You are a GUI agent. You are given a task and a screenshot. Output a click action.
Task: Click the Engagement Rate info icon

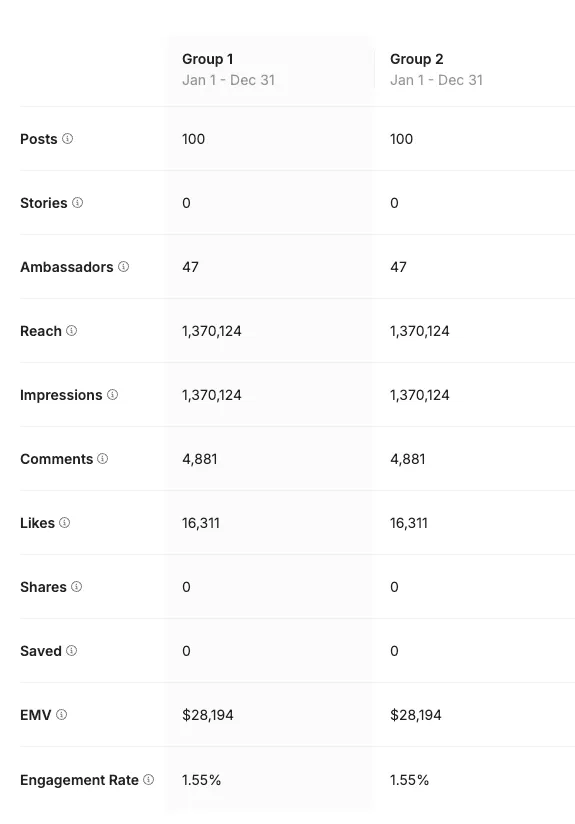[x=149, y=780]
